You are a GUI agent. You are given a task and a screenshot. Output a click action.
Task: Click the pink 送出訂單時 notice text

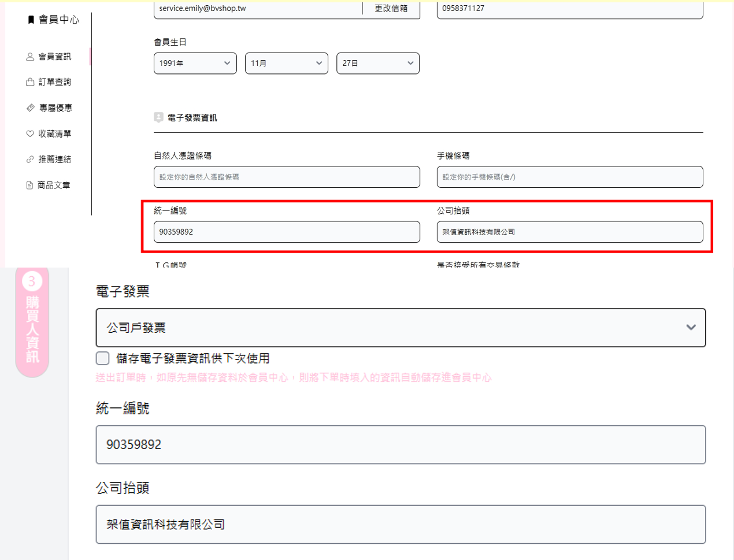point(294,377)
